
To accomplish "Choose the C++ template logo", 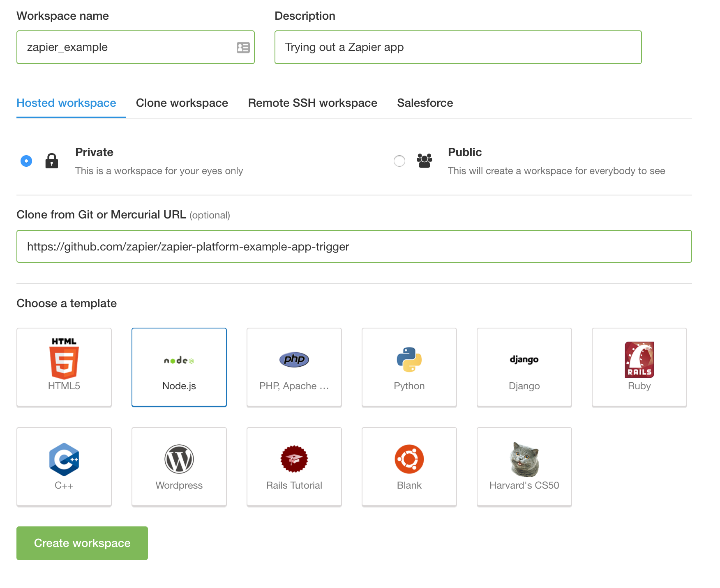I will 64,459.
